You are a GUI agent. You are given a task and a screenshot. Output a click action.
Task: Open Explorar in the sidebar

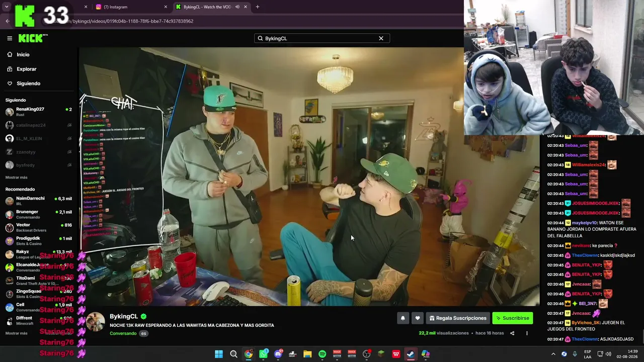(x=26, y=69)
